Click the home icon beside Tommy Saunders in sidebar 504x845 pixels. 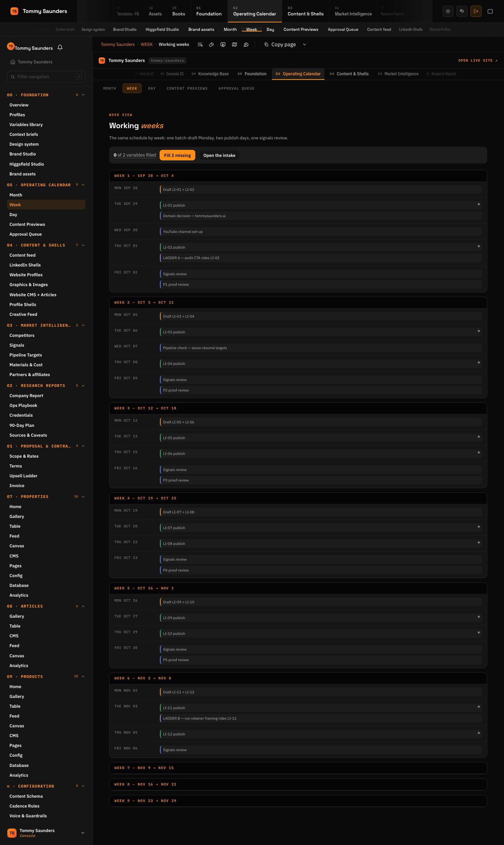(x=13, y=62)
